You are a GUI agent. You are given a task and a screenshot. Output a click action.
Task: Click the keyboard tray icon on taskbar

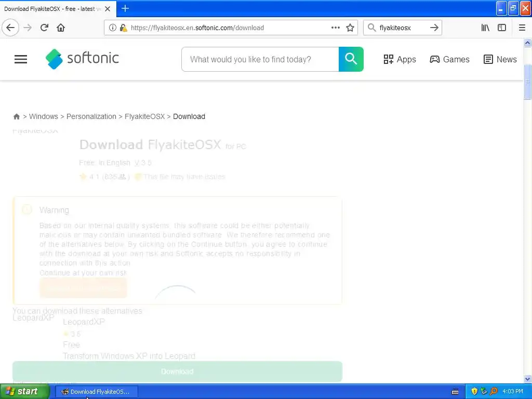point(455,392)
